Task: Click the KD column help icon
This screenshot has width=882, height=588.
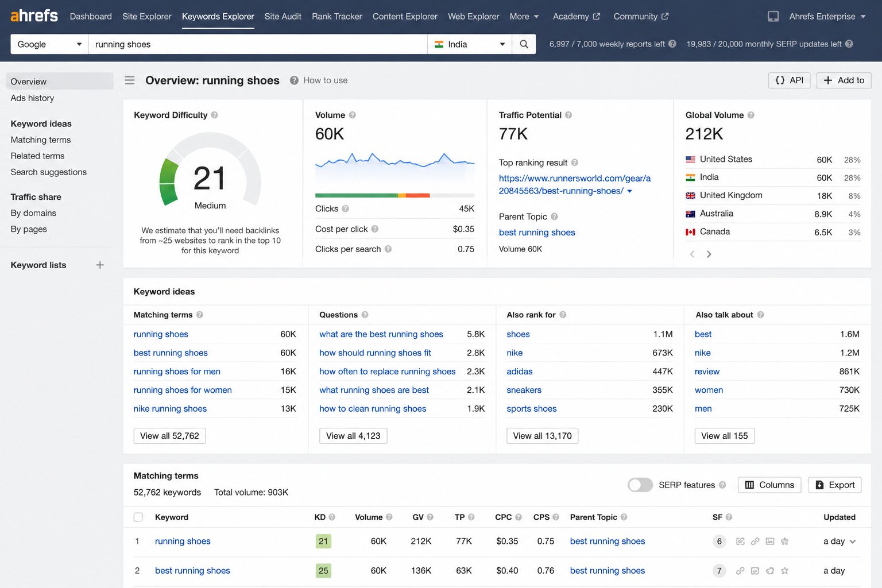Action: point(332,517)
